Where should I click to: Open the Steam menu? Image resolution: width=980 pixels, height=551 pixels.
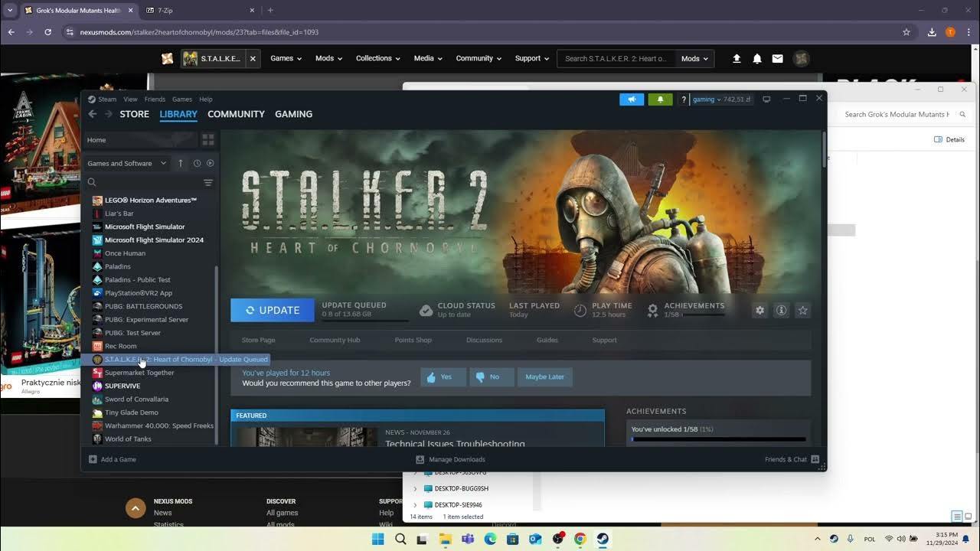click(x=103, y=99)
